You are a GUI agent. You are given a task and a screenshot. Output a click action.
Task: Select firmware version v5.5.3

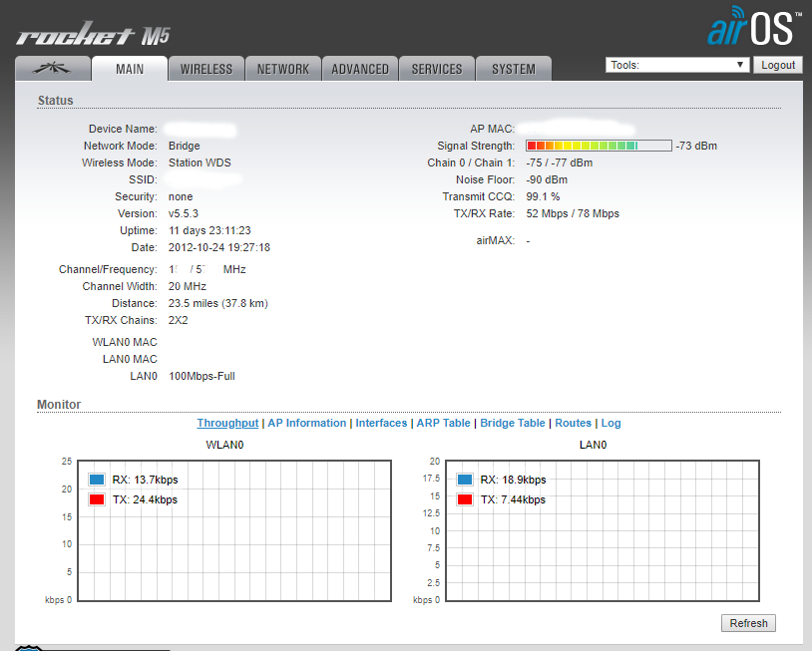(x=184, y=213)
